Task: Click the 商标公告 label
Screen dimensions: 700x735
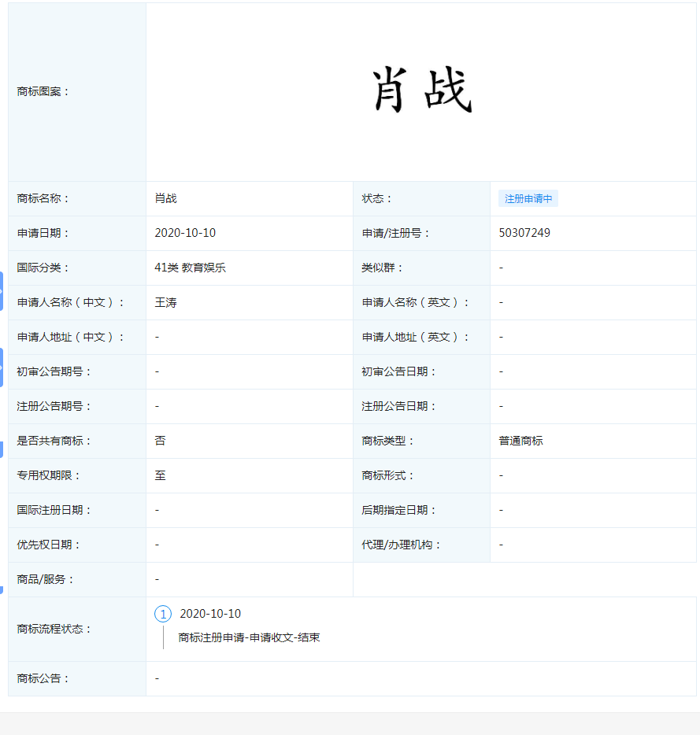Action: tap(43, 678)
